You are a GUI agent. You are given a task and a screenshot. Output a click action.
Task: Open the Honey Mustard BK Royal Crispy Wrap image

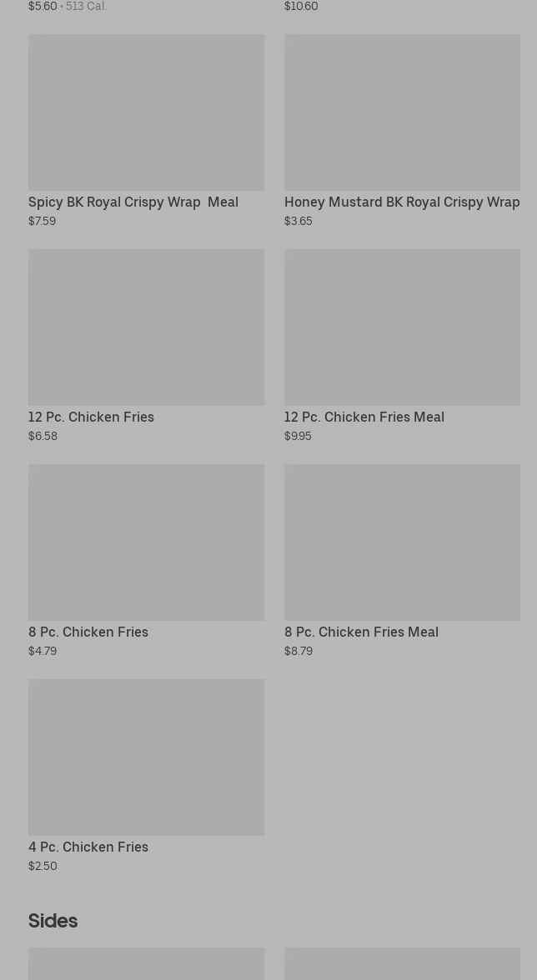coord(402,112)
